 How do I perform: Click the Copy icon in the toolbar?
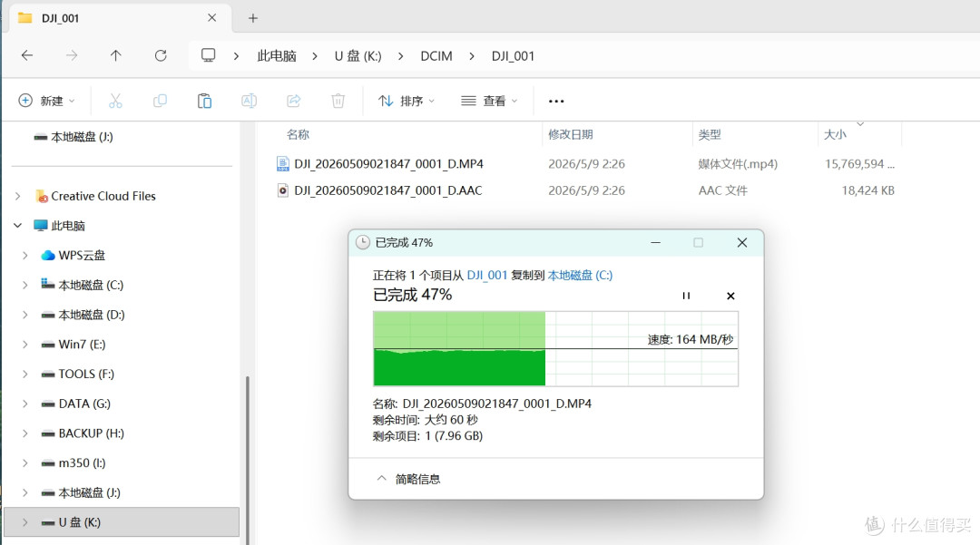(160, 101)
